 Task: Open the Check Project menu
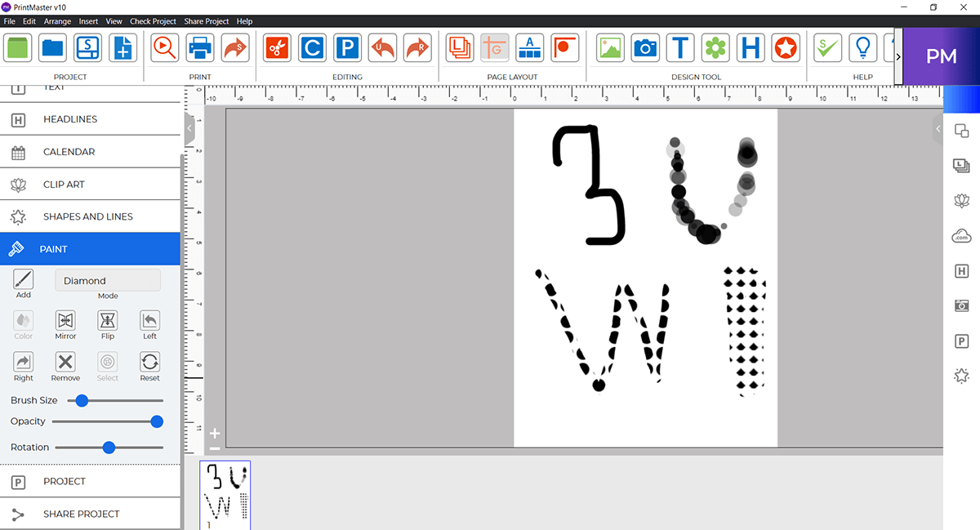coord(153,21)
